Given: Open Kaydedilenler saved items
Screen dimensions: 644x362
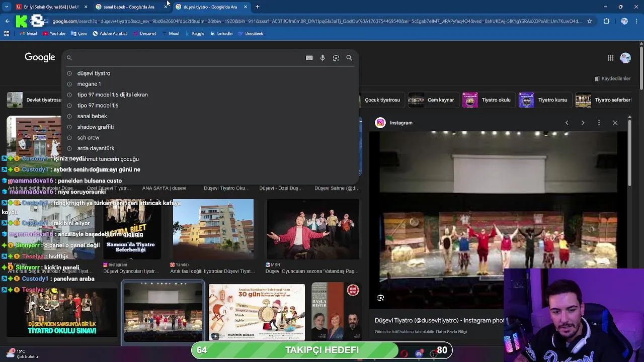Looking at the screenshot, I should [612, 78].
